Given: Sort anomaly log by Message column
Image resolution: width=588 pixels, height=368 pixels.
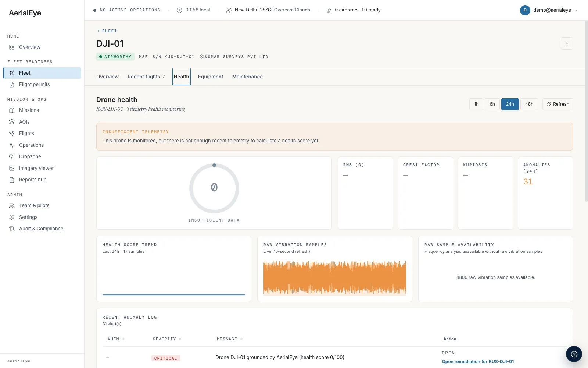Looking at the screenshot, I should click(x=230, y=339).
